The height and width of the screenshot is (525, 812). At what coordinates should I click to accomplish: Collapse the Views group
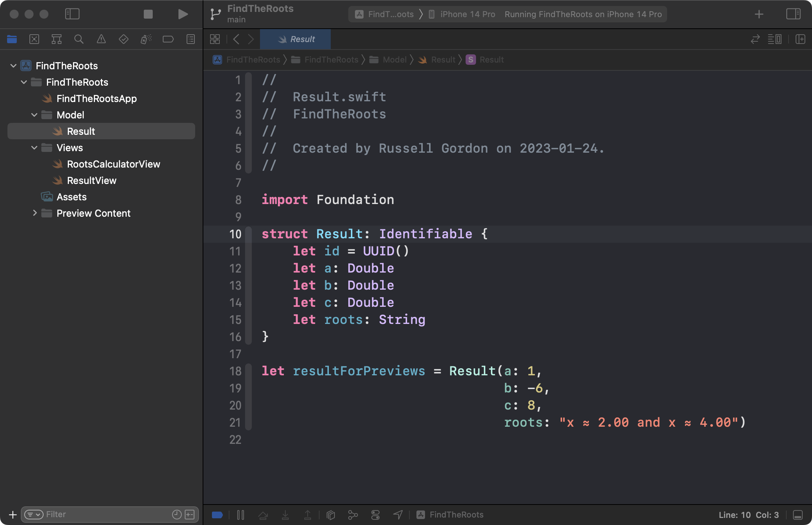click(34, 147)
